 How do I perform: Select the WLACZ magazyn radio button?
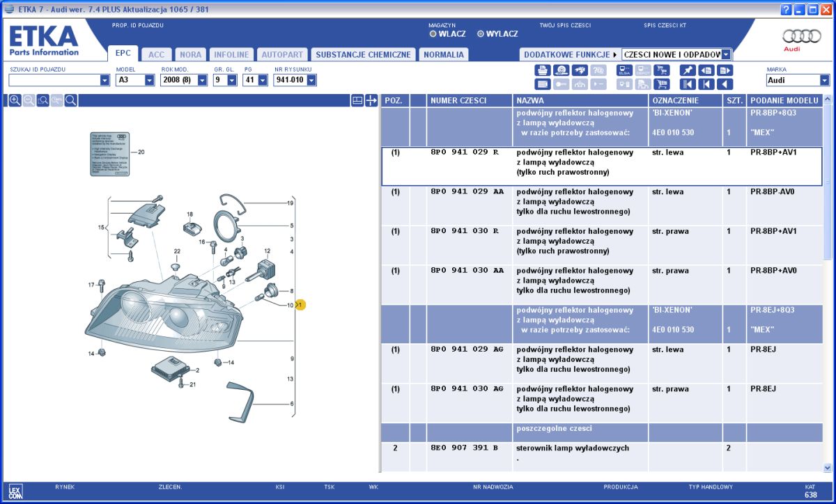click(433, 33)
